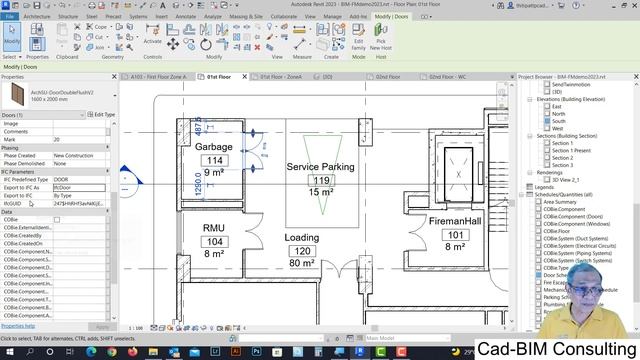Select the Offset tool
Viewport: 640px width, 360px height.
[189, 29]
